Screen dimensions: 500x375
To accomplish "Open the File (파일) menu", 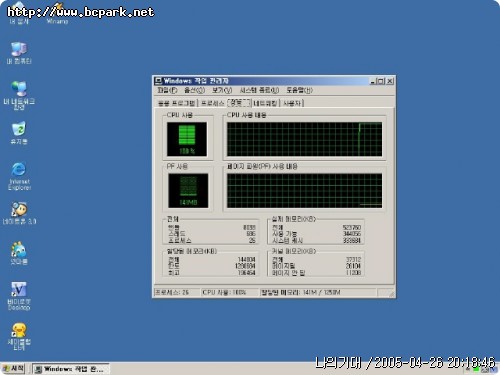I will tap(167, 90).
